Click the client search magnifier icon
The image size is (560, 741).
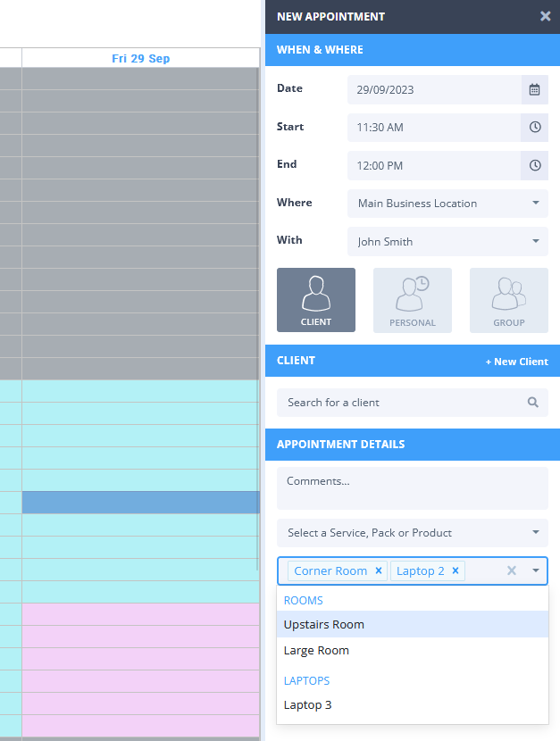533,402
